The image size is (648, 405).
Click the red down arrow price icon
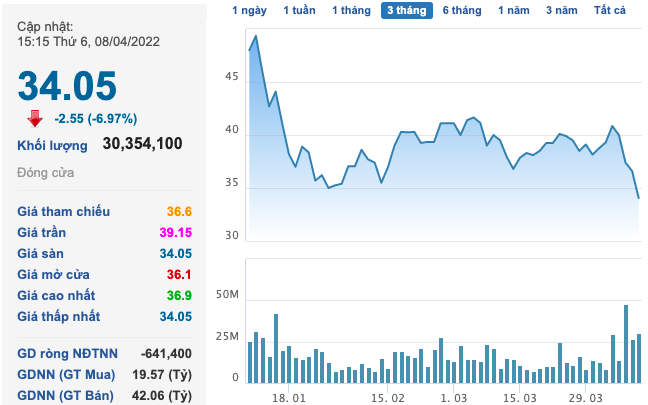tap(35, 119)
